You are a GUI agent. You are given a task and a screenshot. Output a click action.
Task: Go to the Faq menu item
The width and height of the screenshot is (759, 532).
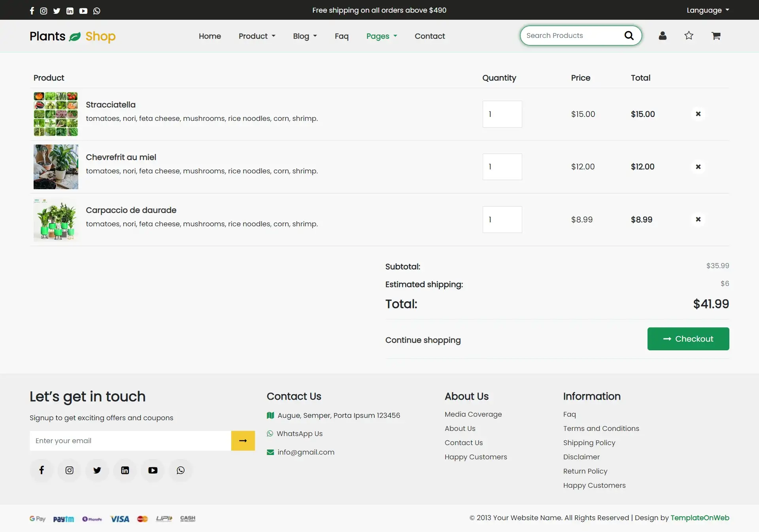click(342, 36)
